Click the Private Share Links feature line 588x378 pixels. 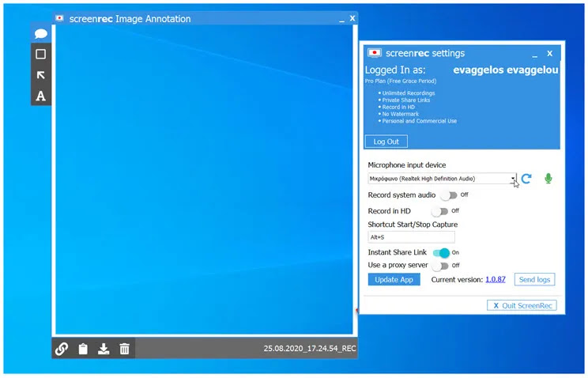tap(405, 100)
